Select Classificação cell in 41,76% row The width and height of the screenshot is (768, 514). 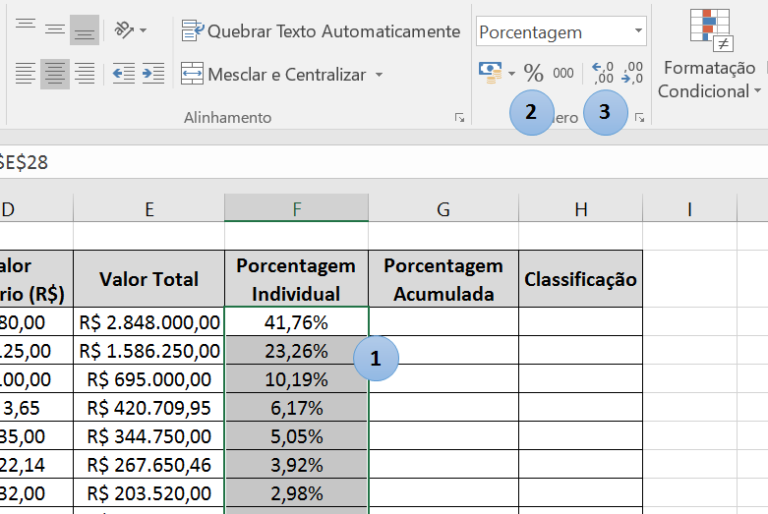coord(580,322)
